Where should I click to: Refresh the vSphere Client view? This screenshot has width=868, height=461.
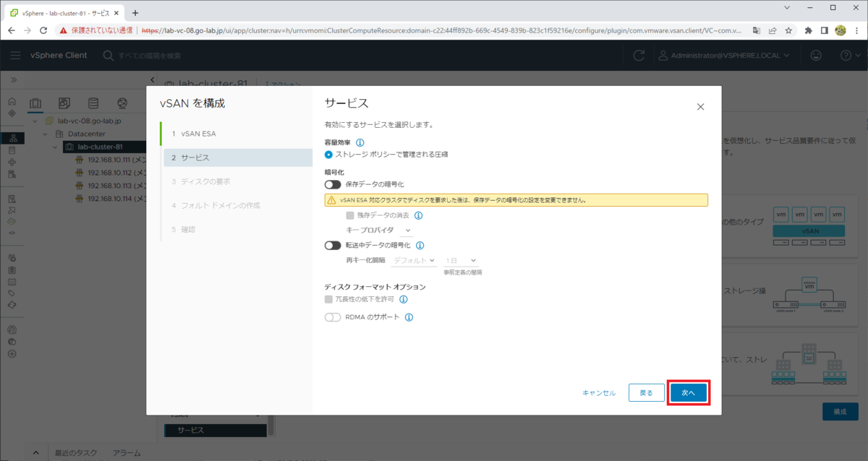[x=639, y=56]
